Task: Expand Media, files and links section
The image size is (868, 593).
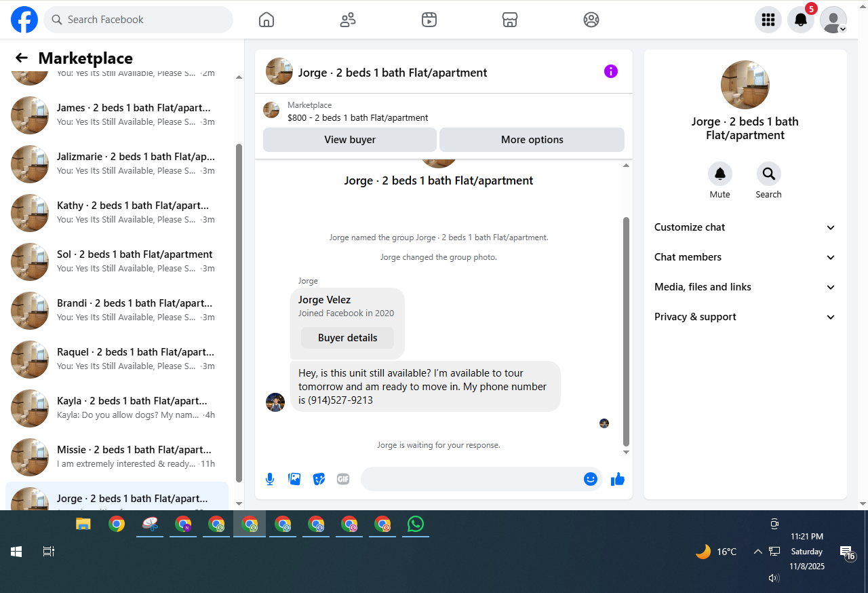Action: [x=745, y=287]
